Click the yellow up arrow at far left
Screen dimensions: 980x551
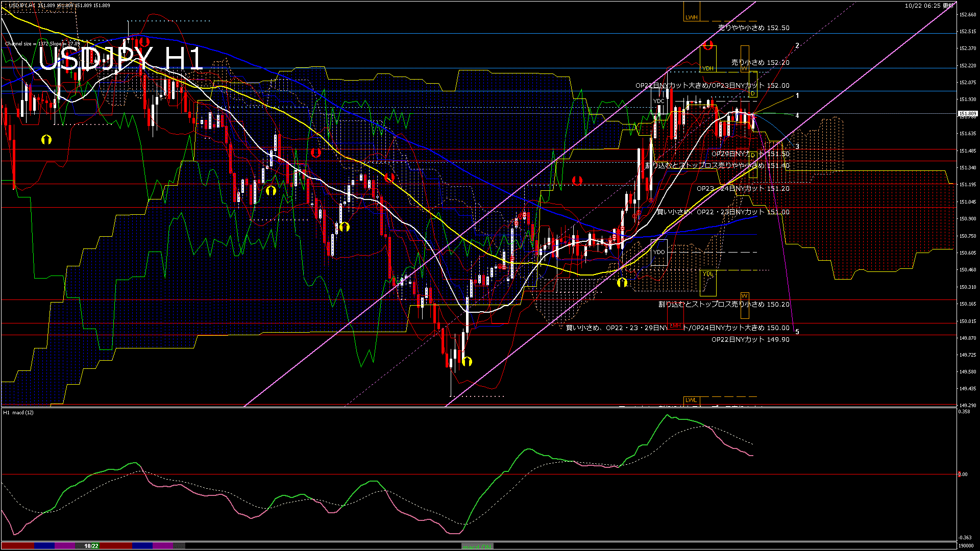(x=46, y=139)
